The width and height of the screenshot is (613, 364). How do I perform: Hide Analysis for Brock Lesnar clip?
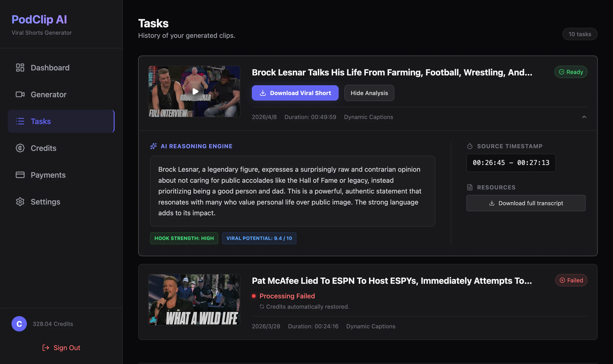369,93
